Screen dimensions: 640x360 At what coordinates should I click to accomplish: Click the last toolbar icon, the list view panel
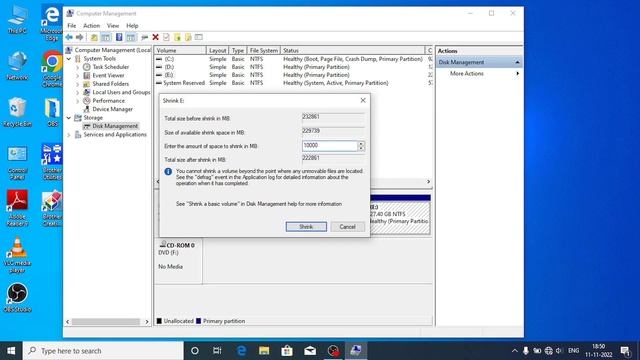199,37
